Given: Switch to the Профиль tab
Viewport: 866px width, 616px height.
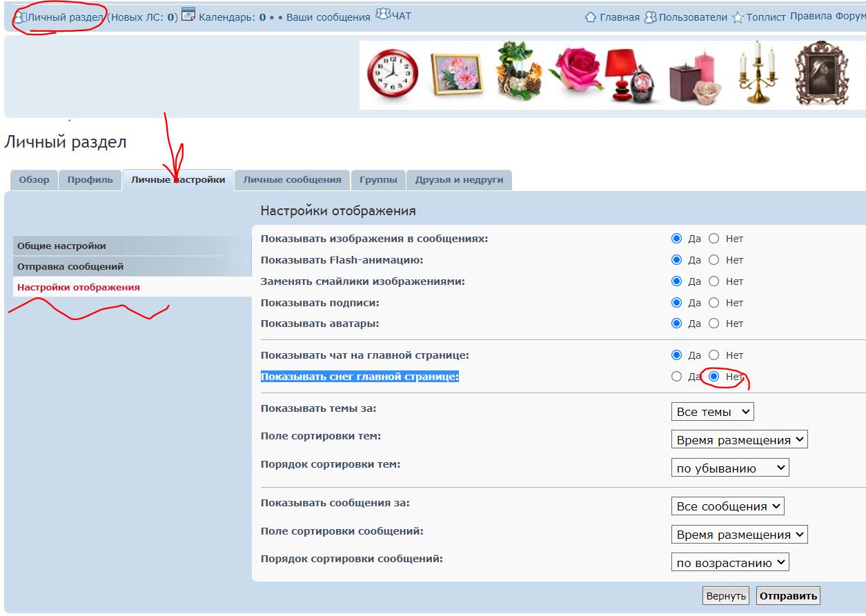Looking at the screenshot, I should click(90, 180).
